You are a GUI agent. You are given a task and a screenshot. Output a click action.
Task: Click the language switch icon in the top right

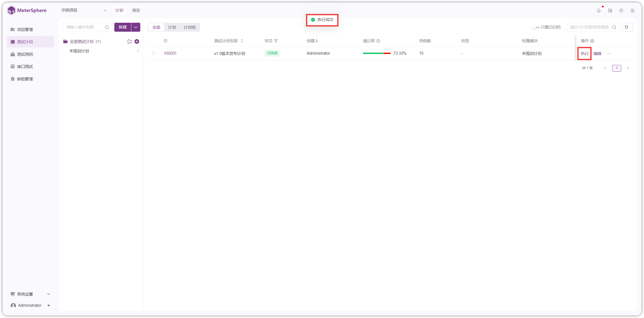point(633,10)
